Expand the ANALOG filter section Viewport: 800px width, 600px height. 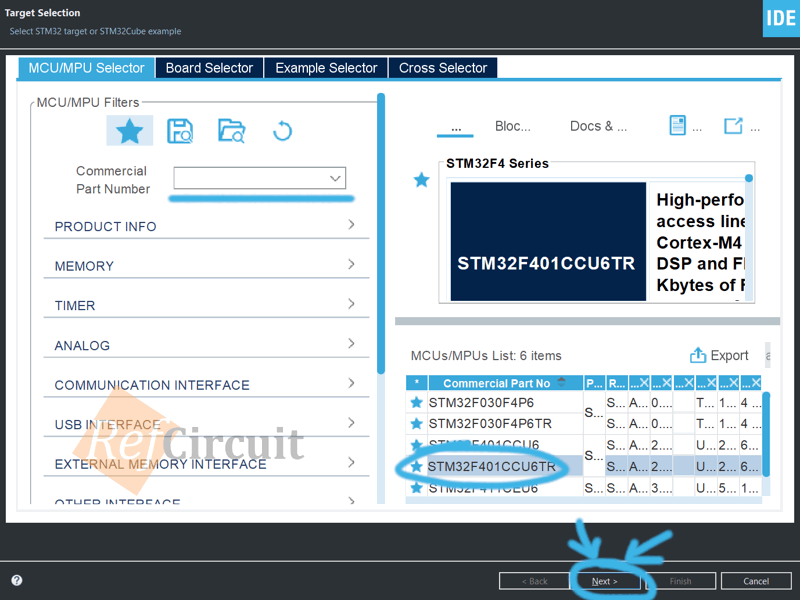pyautogui.click(x=206, y=345)
